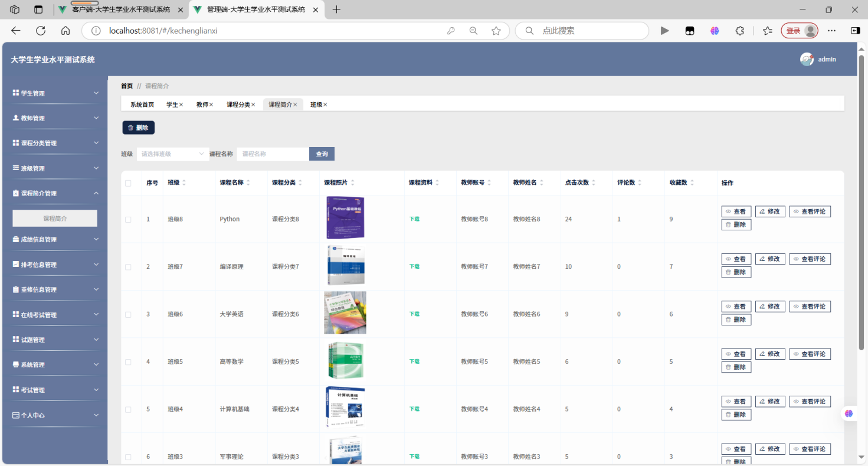The height and width of the screenshot is (466, 868).
Task: Click the 删除 bulk delete button
Action: tap(138, 128)
